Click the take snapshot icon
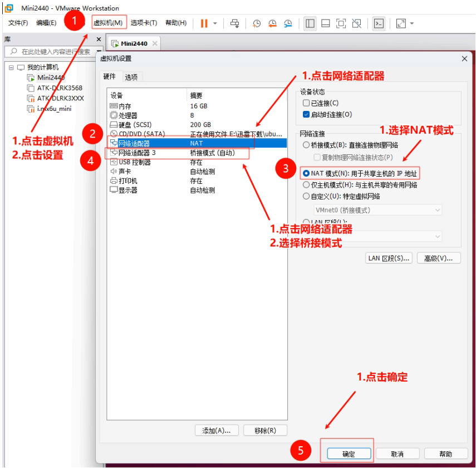 (257, 23)
